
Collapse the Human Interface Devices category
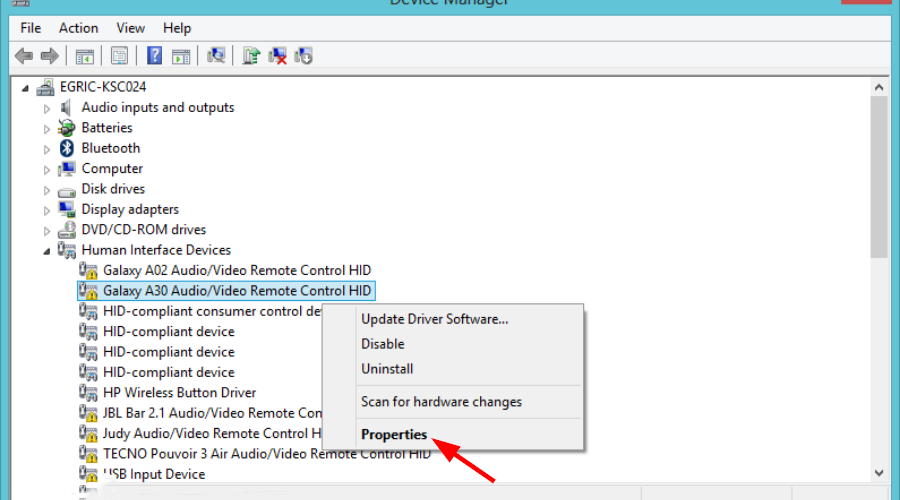pyautogui.click(x=47, y=251)
